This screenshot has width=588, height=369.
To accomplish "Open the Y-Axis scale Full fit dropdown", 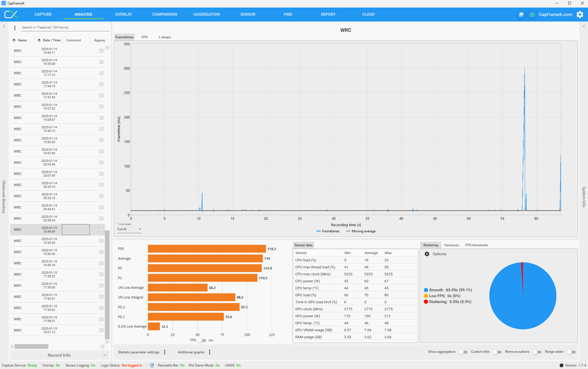I will coord(129,229).
